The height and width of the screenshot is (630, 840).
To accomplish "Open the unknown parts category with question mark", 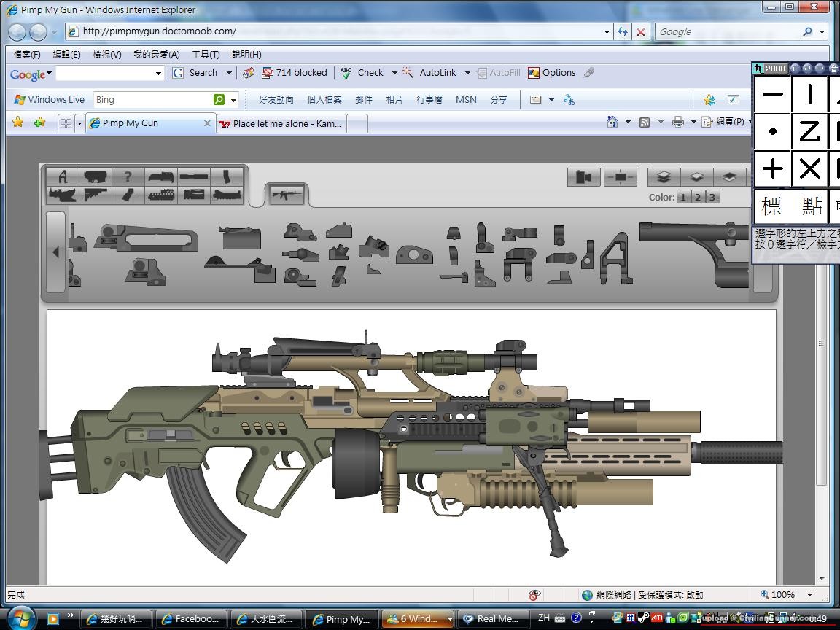I will click(128, 176).
